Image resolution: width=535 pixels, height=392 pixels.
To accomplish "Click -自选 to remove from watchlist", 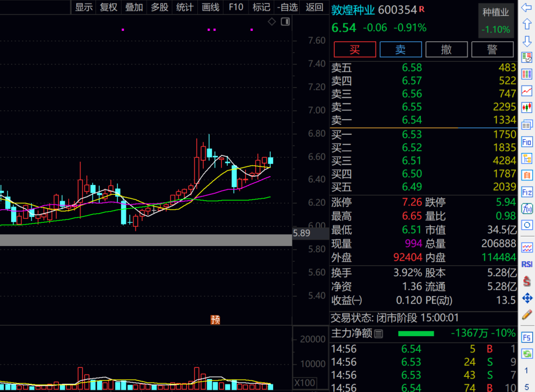I will click(x=287, y=7).
